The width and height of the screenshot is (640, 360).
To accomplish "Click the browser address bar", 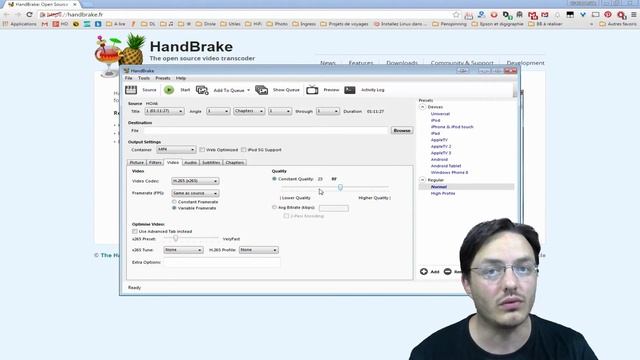I will coord(245,14).
